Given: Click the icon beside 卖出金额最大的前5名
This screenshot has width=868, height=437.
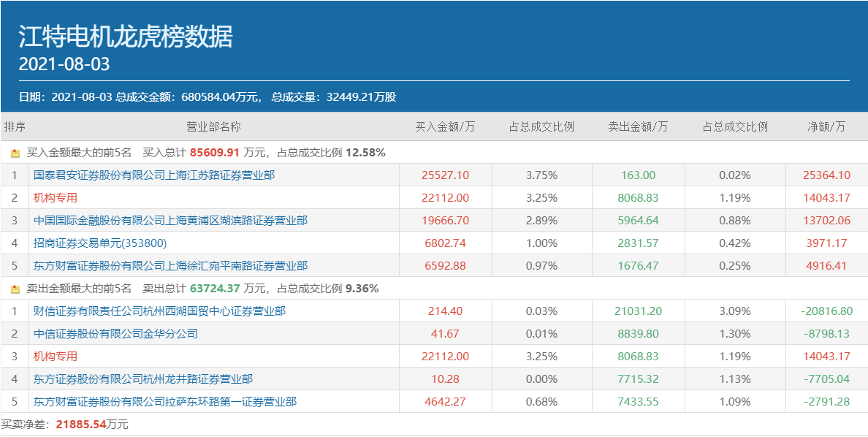Looking at the screenshot, I should click(x=15, y=289).
